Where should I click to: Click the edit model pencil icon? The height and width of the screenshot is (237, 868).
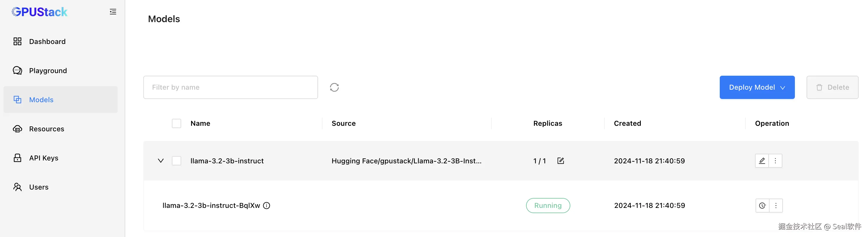coord(761,161)
